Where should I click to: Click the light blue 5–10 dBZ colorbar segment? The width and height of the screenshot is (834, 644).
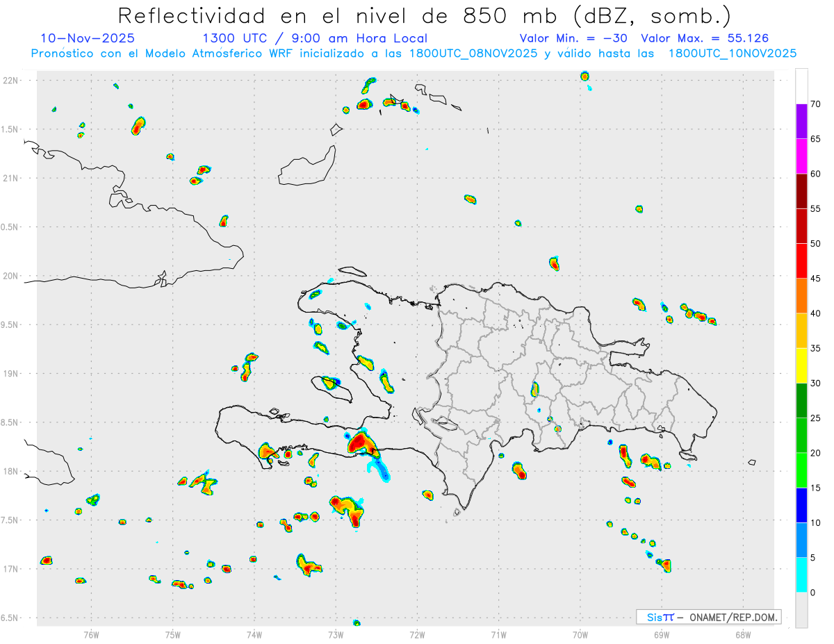click(801, 540)
